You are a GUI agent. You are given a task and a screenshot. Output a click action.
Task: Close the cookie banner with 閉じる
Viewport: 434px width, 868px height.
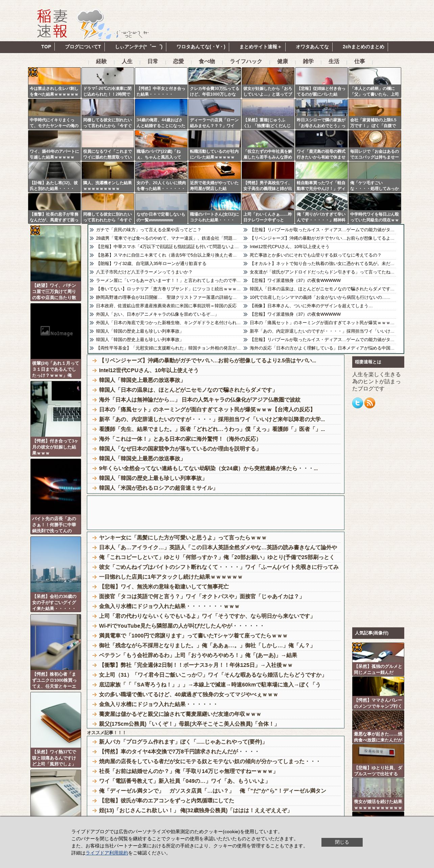342,842
